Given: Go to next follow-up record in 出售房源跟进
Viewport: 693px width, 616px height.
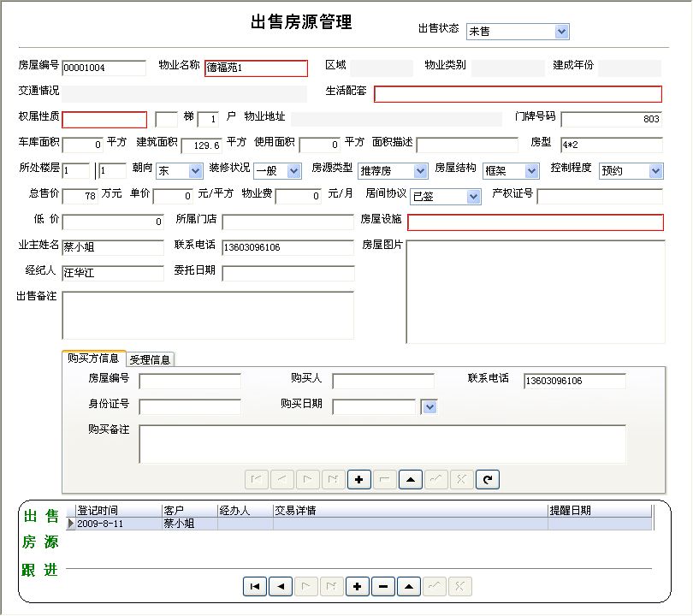Looking at the screenshot, I should point(305,586).
